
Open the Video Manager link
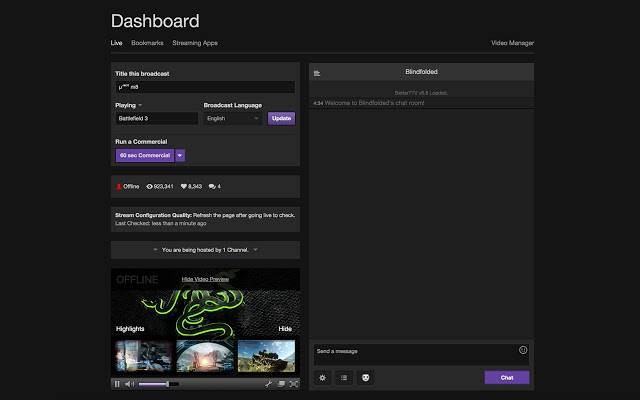pyautogui.click(x=512, y=43)
